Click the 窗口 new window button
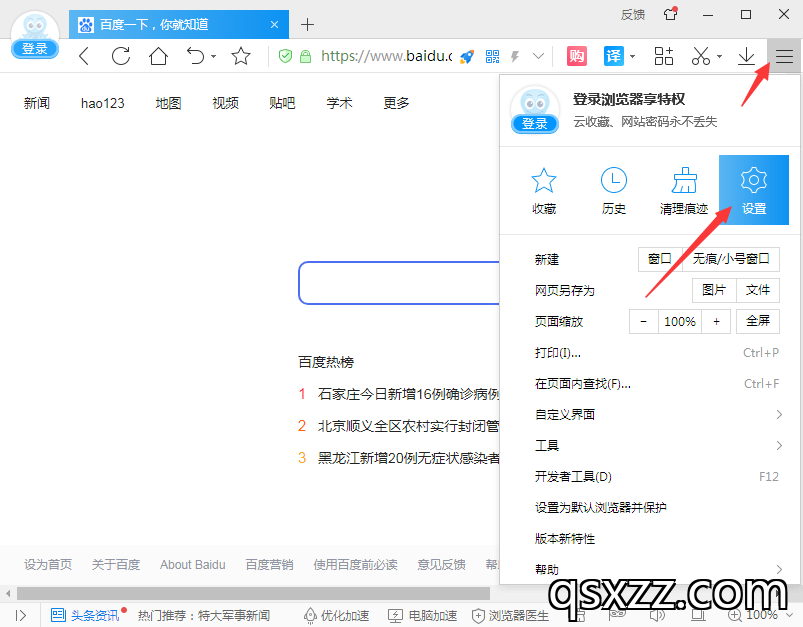The image size is (803, 627). [660, 259]
